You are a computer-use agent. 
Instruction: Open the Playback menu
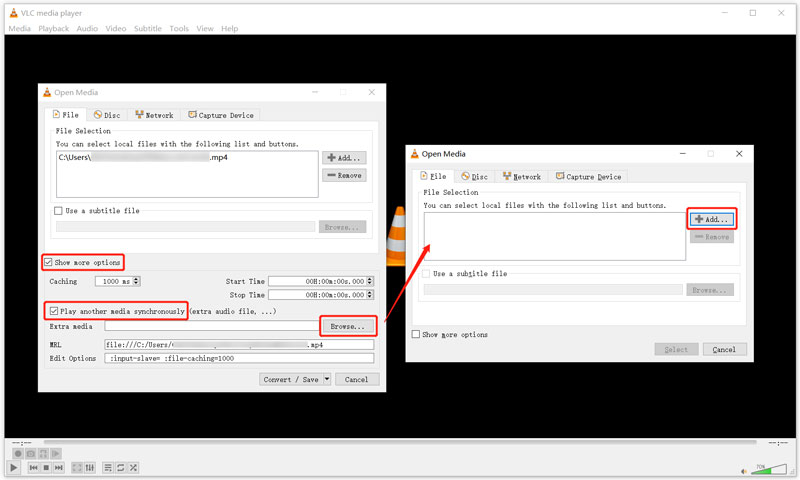(54, 29)
